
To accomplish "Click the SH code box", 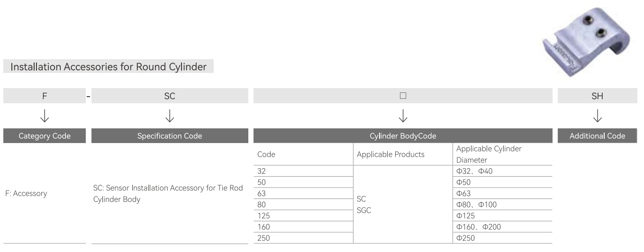I will (x=598, y=96).
